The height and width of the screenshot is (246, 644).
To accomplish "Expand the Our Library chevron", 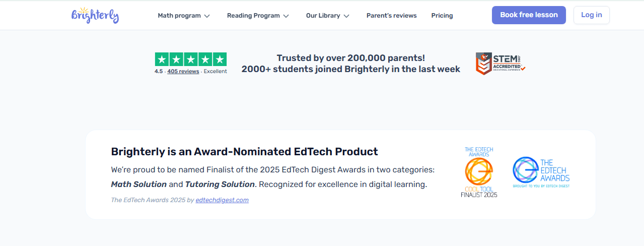I will (x=346, y=16).
